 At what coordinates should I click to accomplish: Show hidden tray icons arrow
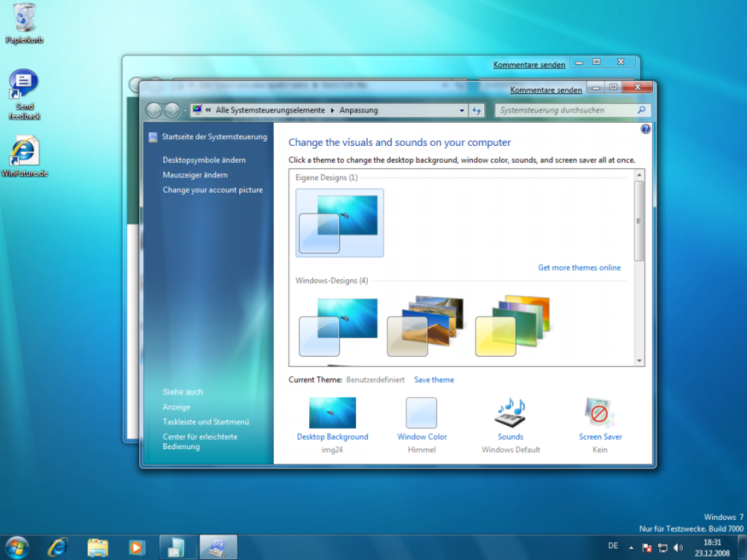(x=631, y=548)
